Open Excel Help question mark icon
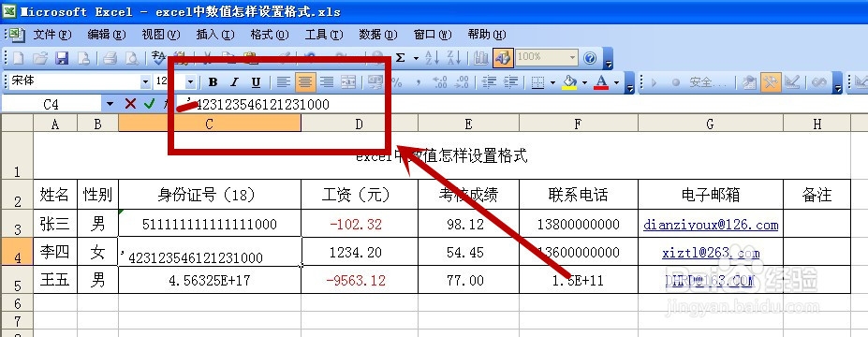Screen dimensions: 868x337 pyautogui.click(x=590, y=57)
